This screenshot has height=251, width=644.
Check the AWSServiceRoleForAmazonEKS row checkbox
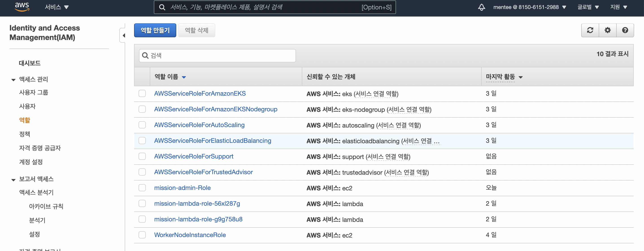coord(142,94)
